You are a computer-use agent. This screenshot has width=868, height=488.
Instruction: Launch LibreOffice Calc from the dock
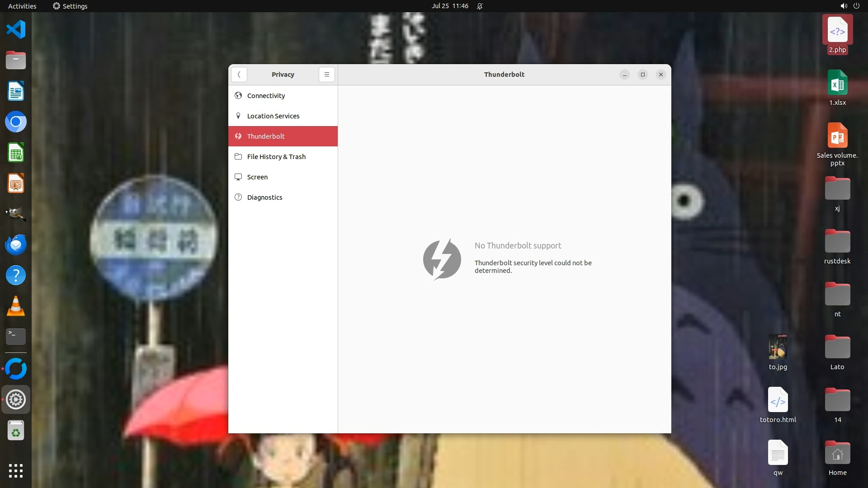coord(16,153)
